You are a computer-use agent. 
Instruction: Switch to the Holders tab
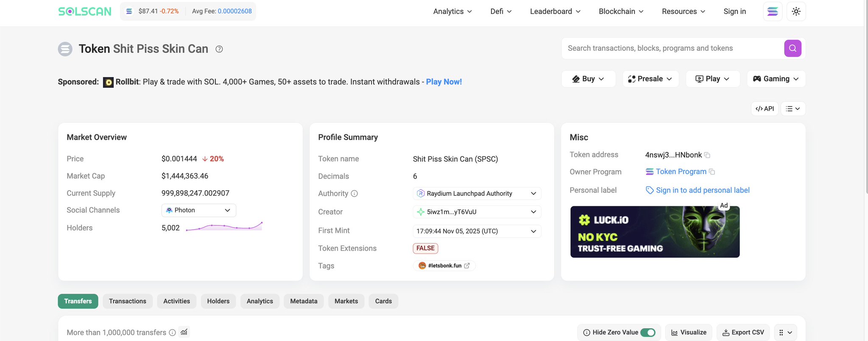[x=218, y=301]
